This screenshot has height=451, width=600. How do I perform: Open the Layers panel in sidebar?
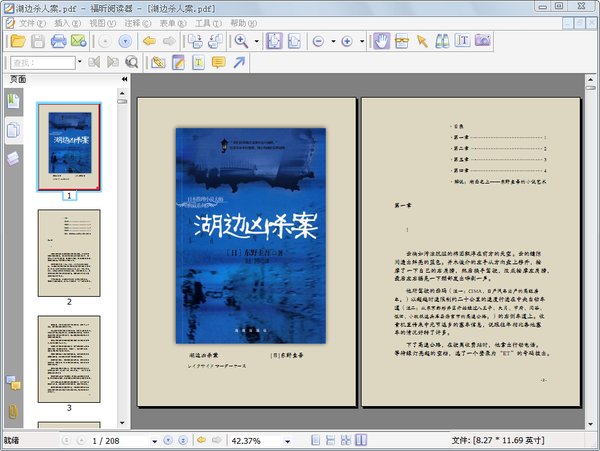(x=13, y=158)
